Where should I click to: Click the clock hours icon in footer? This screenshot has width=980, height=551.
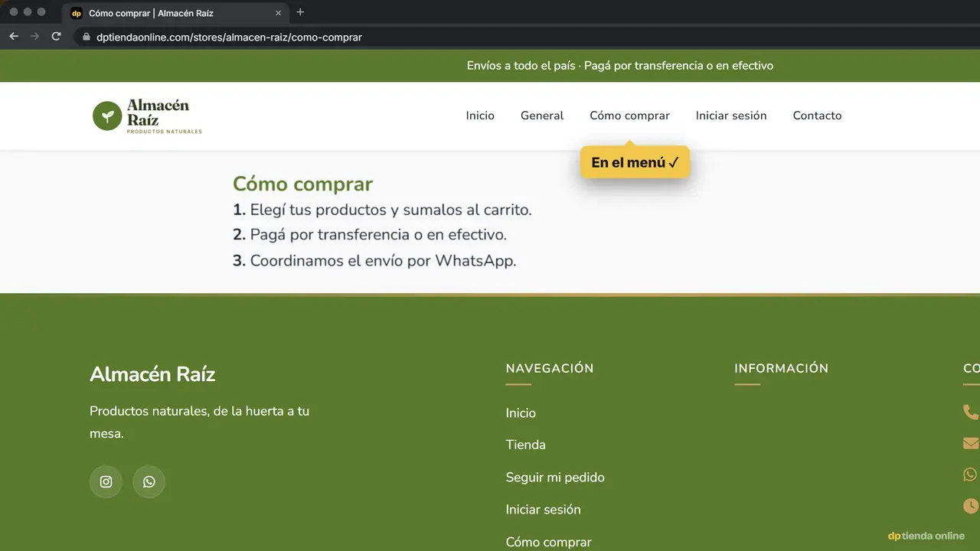(971, 506)
